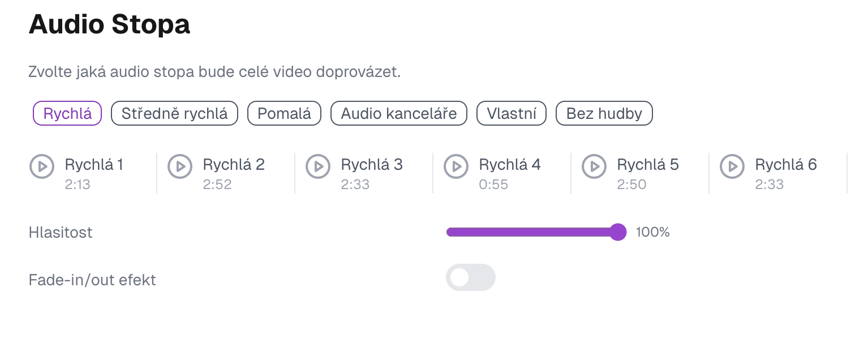Open the Pomalá tracks category

pos(284,113)
